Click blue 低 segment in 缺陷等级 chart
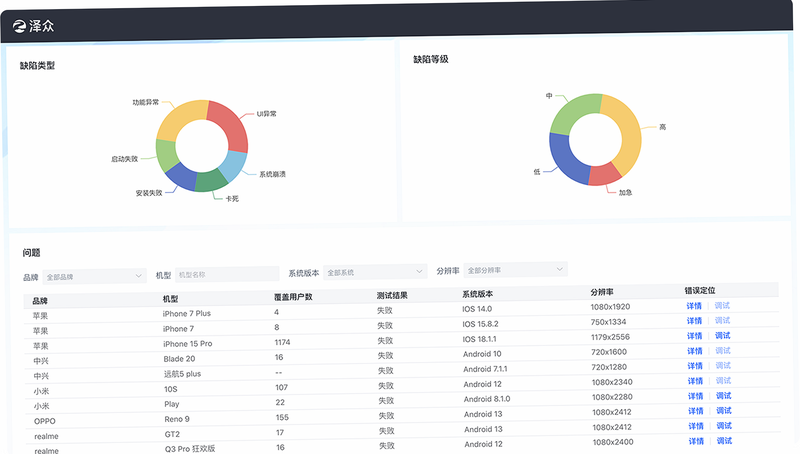 (565, 159)
